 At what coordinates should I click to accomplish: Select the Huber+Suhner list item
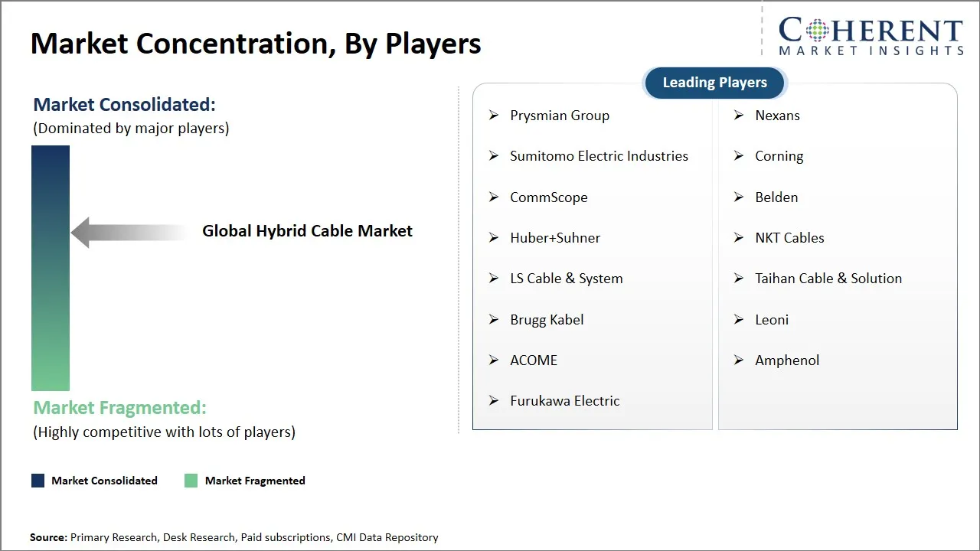pos(555,238)
